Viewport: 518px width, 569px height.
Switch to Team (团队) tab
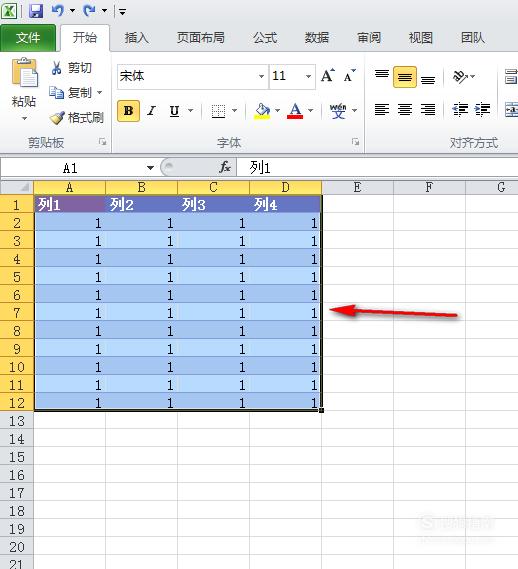tap(473, 38)
